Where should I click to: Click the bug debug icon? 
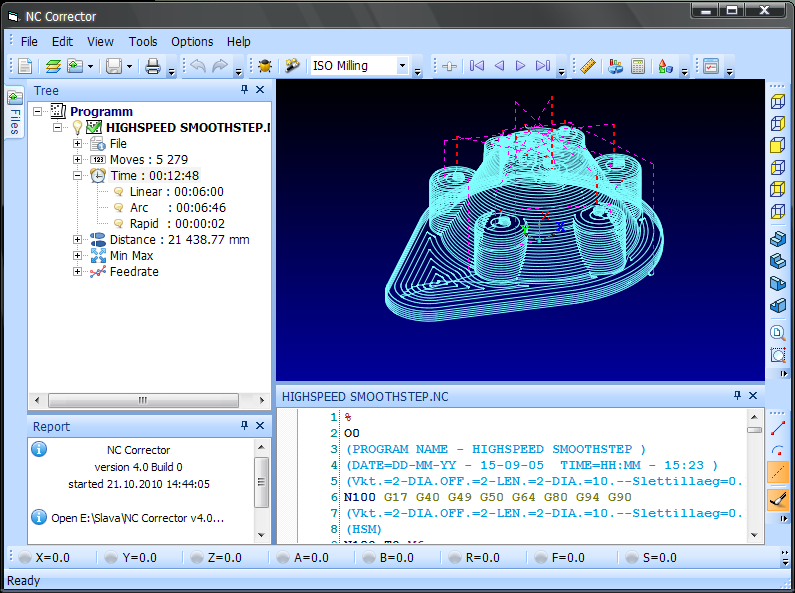264,66
